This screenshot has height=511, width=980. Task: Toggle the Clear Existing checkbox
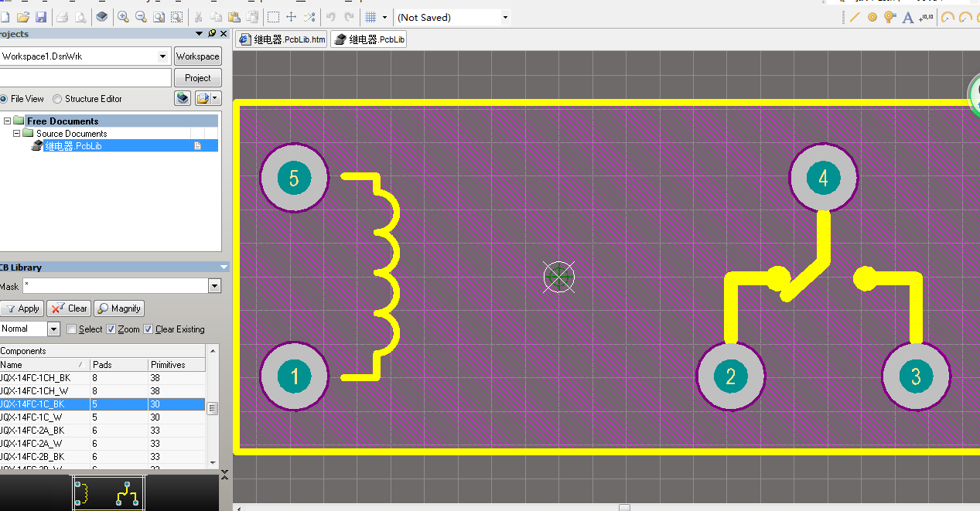[149, 329]
